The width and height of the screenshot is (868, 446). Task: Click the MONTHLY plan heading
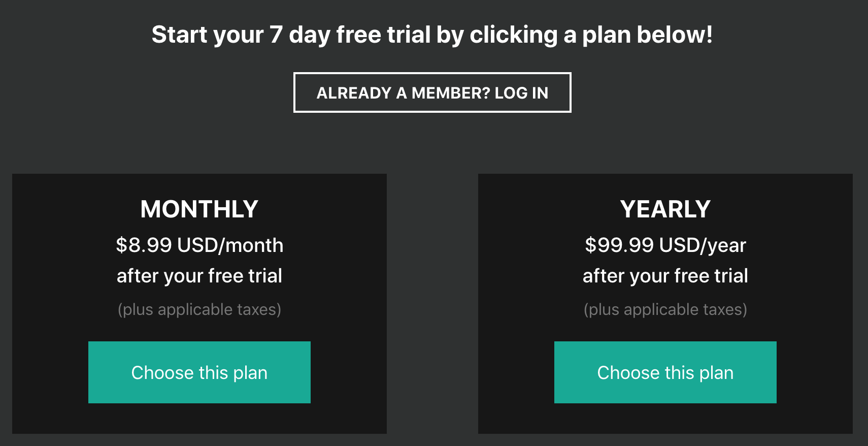199,208
